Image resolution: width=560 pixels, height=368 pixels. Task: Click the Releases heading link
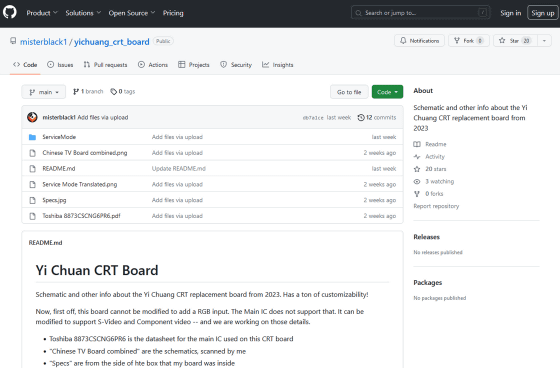[x=426, y=237]
